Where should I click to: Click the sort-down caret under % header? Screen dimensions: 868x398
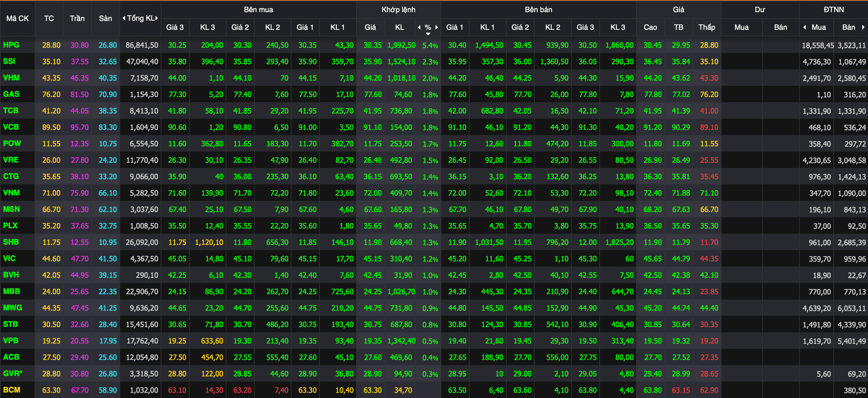tap(428, 34)
